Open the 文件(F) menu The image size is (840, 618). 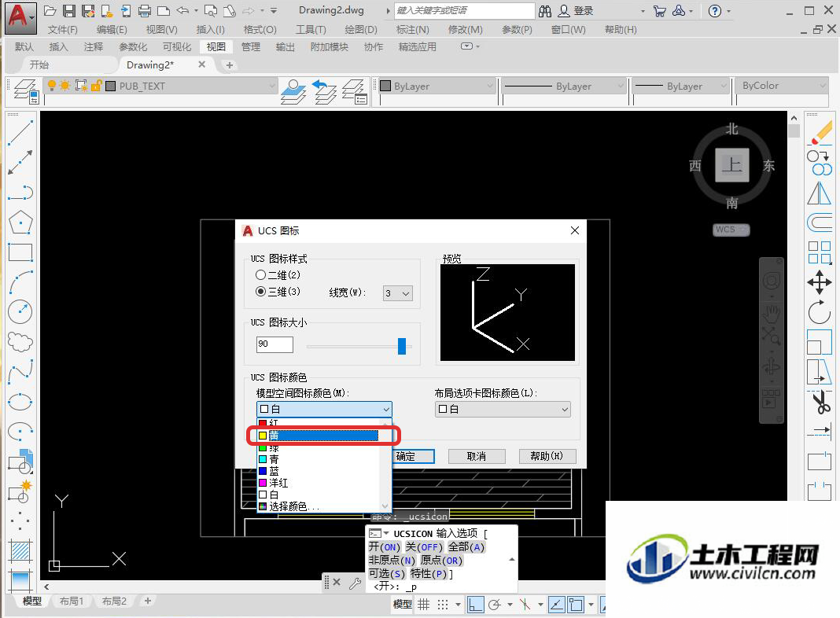pyautogui.click(x=63, y=29)
